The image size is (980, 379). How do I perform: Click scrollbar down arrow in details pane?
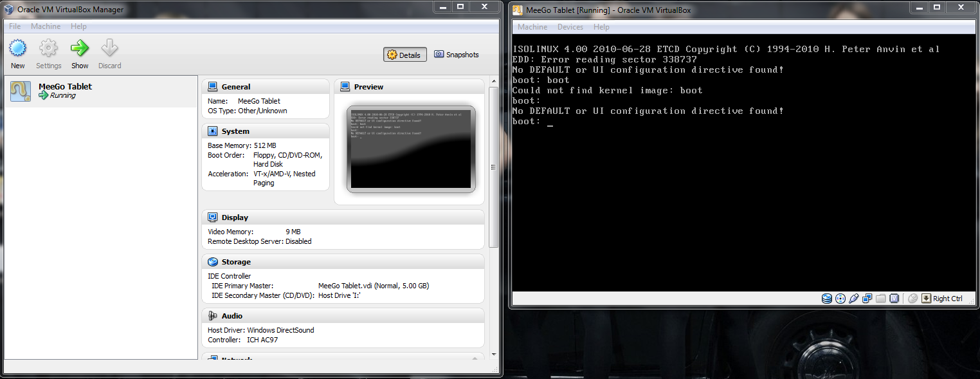click(x=493, y=353)
